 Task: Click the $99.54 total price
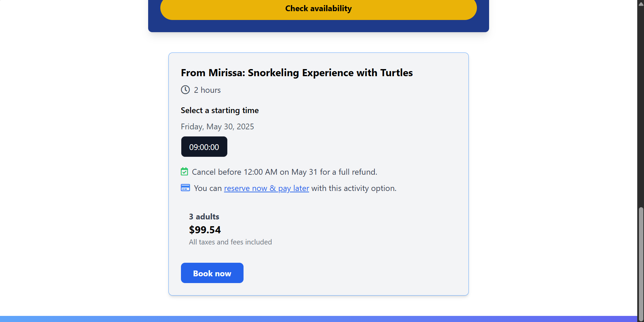[205, 230]
